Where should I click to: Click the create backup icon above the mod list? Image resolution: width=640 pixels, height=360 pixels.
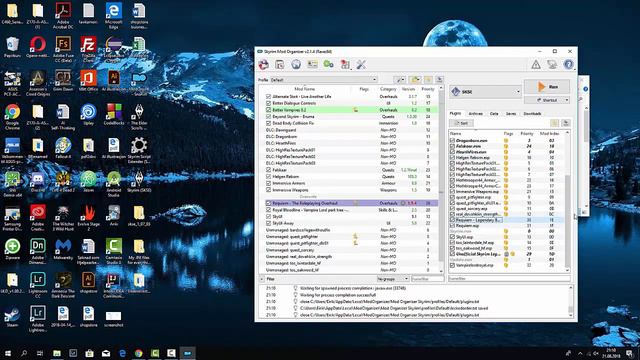pyautogui.click(x=440, y=80)
